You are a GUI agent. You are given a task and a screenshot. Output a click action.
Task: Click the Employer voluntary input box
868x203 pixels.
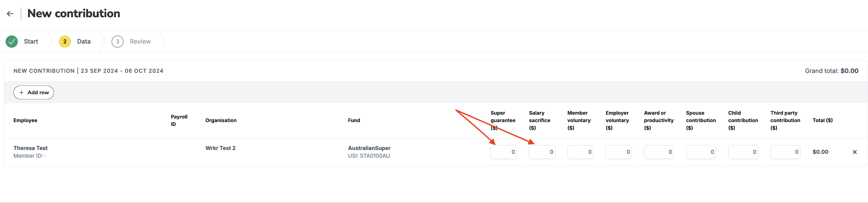619,152
